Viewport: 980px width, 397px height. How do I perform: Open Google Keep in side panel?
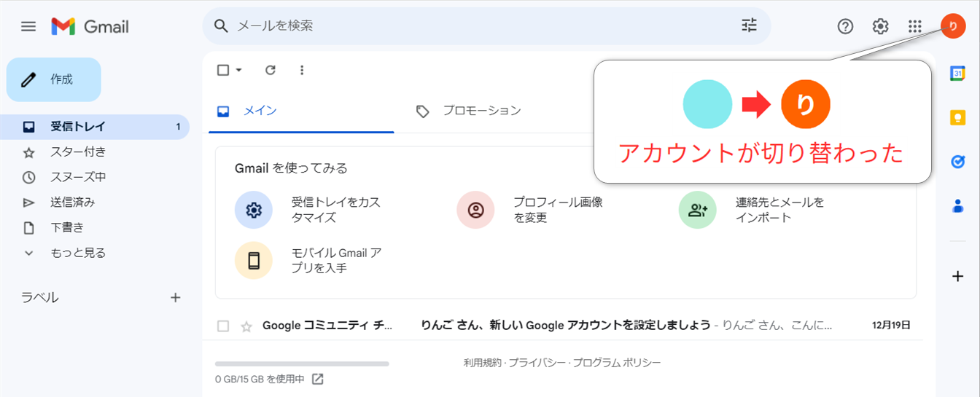point(958,117)
